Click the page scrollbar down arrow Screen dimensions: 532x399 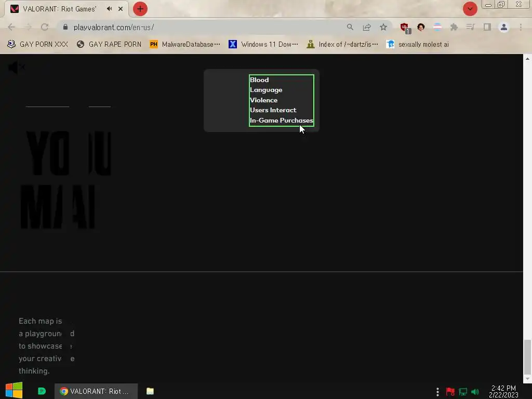[527, 379]
